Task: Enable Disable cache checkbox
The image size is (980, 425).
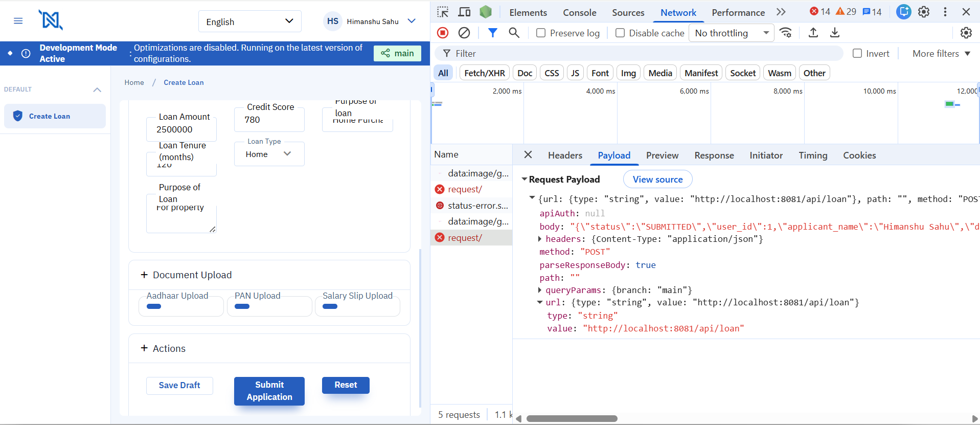Action: [620, 33]
